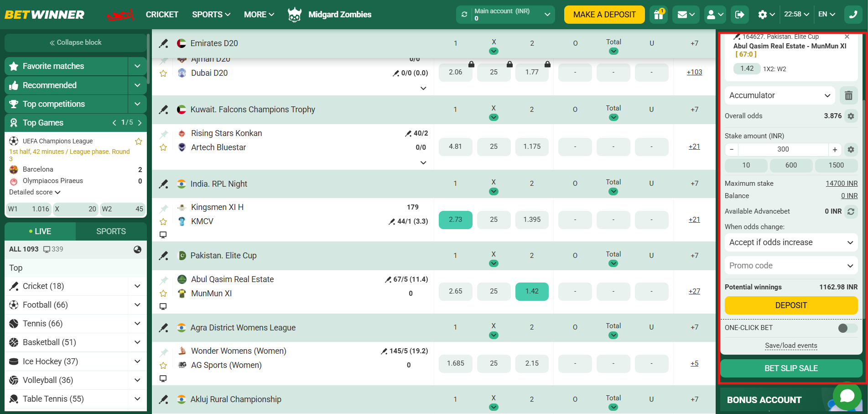Refresh Available Advancebet with the sync icon

point(851,211)
